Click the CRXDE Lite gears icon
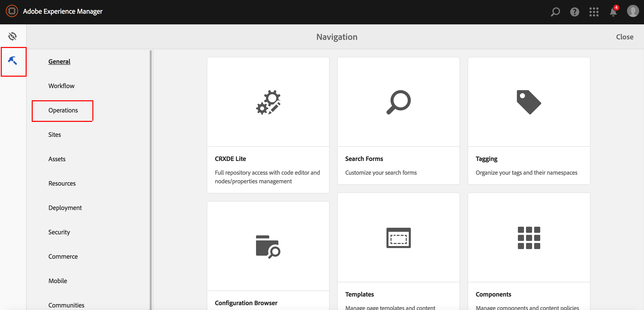Screen dimensions: 644x310 (x=268, y=102)
